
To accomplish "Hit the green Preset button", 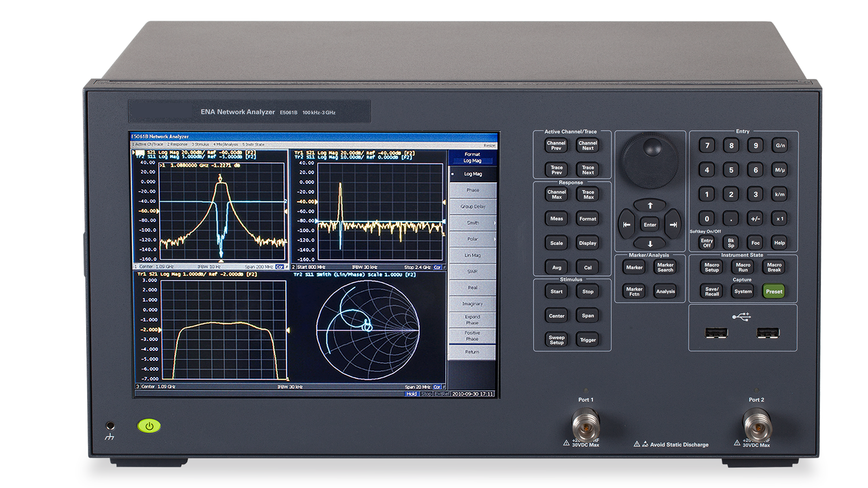I will (774, 292).
